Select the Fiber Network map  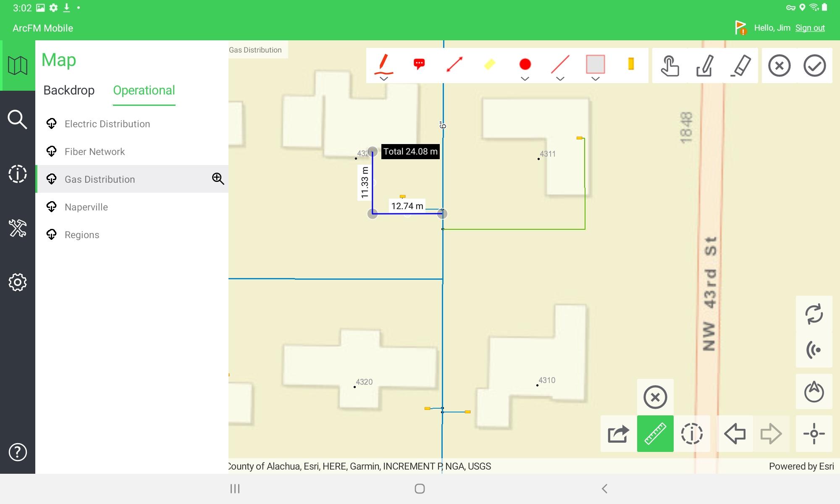pyautogui.click(x=132, y=152)
